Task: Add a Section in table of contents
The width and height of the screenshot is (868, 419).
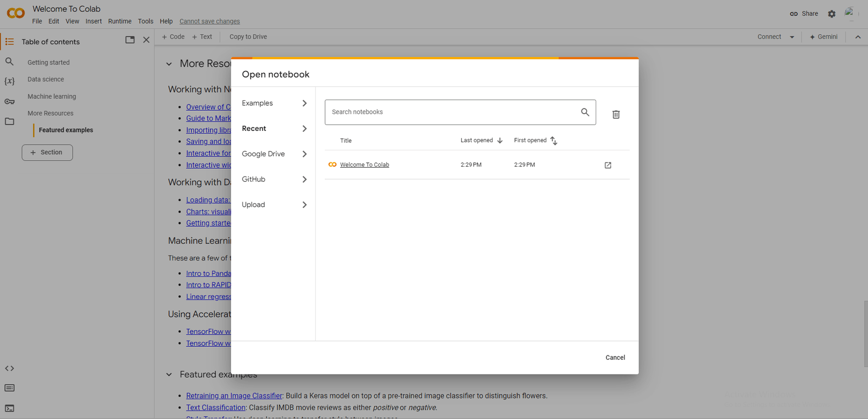Action: (x=47, y=153)
